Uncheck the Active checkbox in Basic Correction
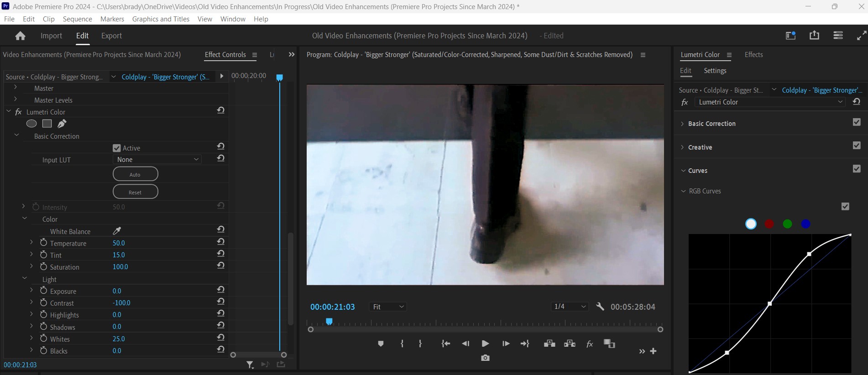 click(116, 148)
